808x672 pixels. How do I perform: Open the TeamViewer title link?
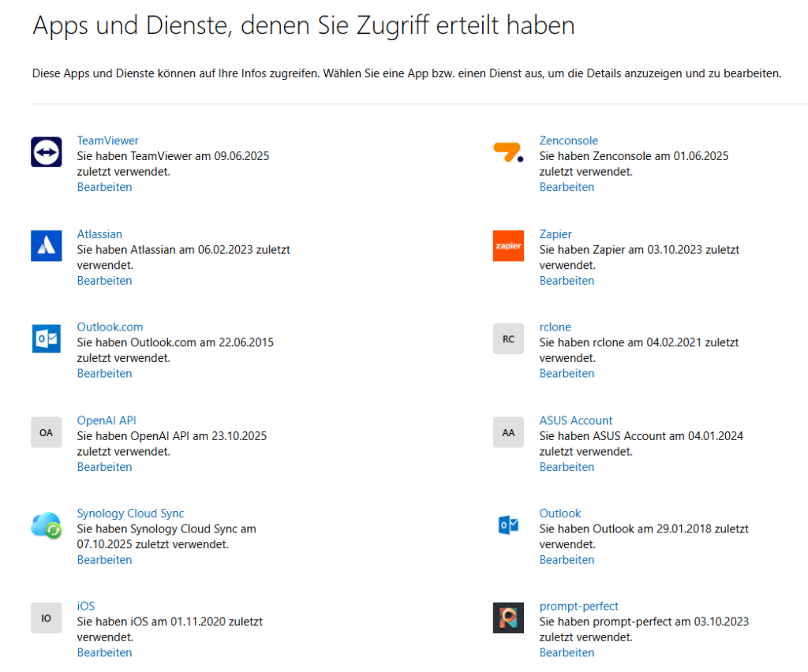(x=107, y=140)
